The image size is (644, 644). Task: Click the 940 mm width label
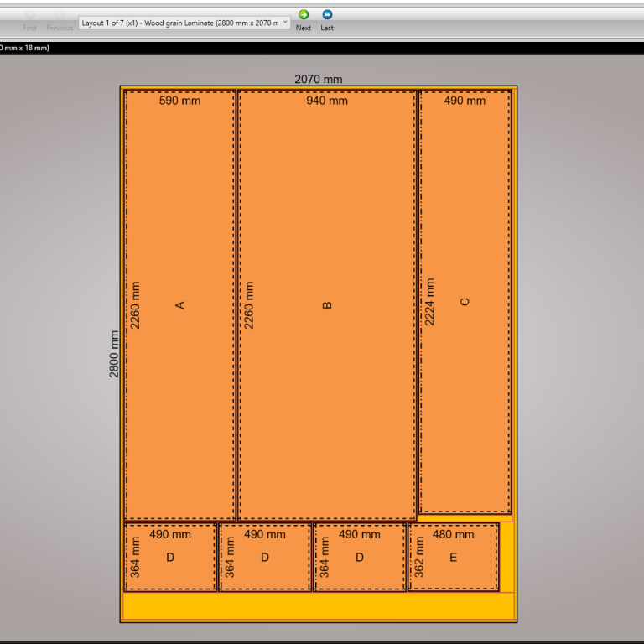[x=327, y=101]
